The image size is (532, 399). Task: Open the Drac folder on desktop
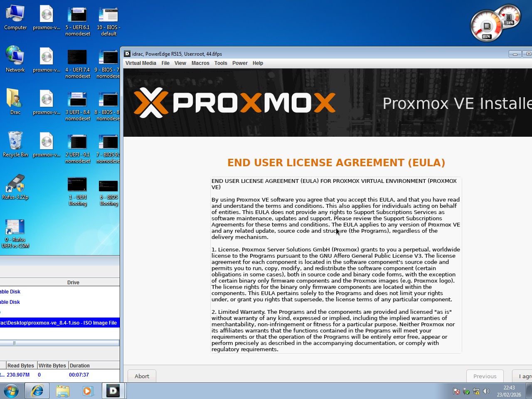pos(15,102)
